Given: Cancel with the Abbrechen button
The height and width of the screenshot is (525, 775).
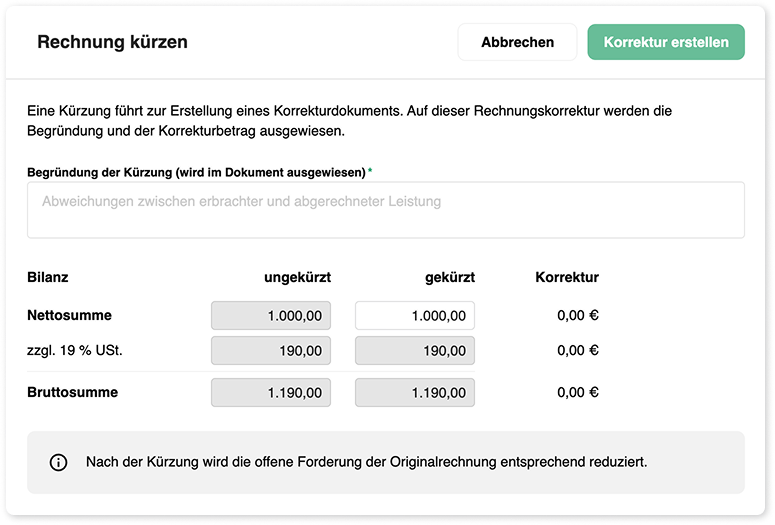Looking at the screenshot, I should tap(517, 42).
